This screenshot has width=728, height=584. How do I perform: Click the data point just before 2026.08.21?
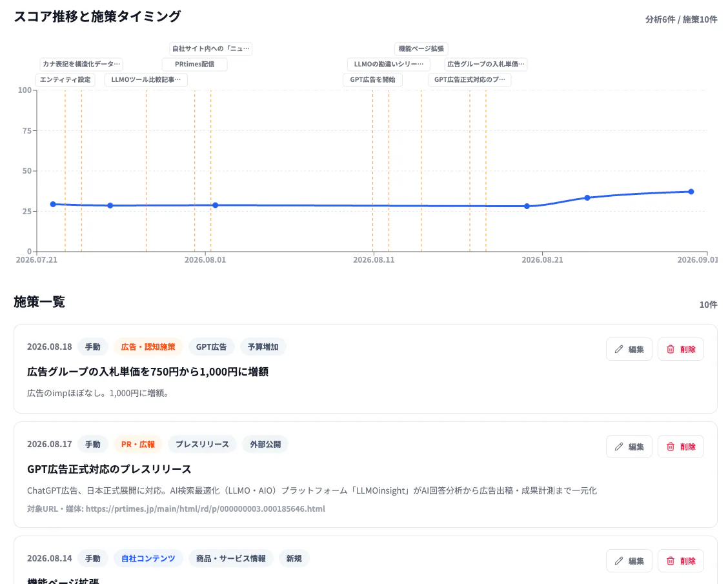click(527, 206)
